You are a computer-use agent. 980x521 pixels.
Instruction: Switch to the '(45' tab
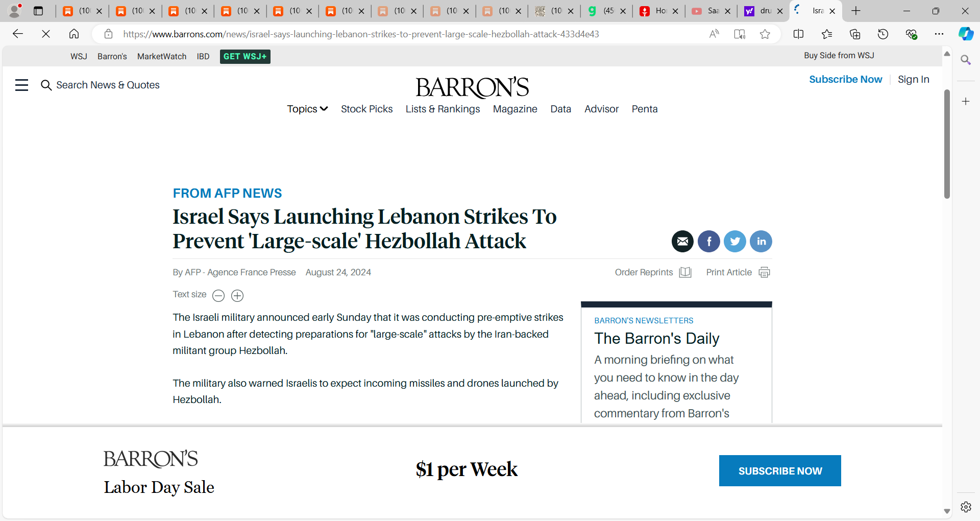pyautogui.click(x=606, y=11)
